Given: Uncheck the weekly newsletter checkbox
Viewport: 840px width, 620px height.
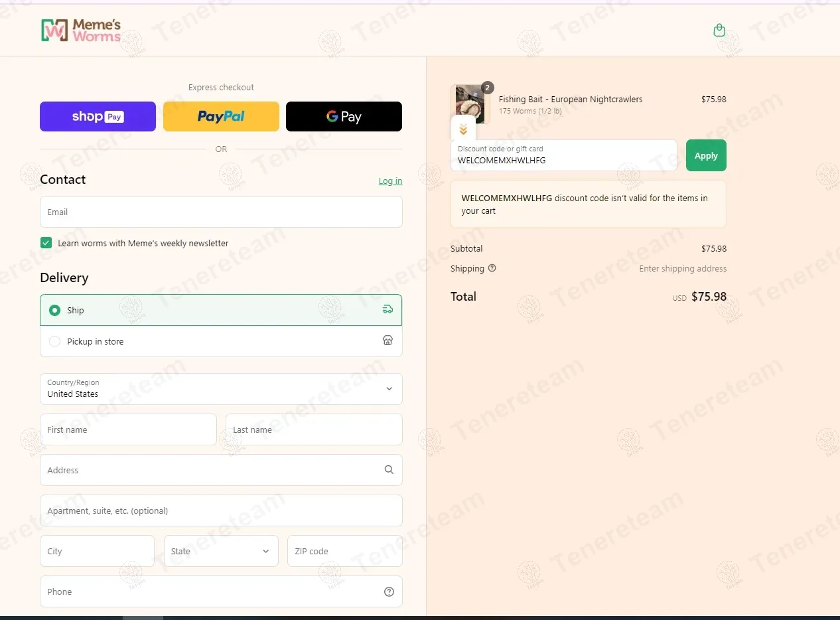Looking at the screenshot, I should point(46,243).
